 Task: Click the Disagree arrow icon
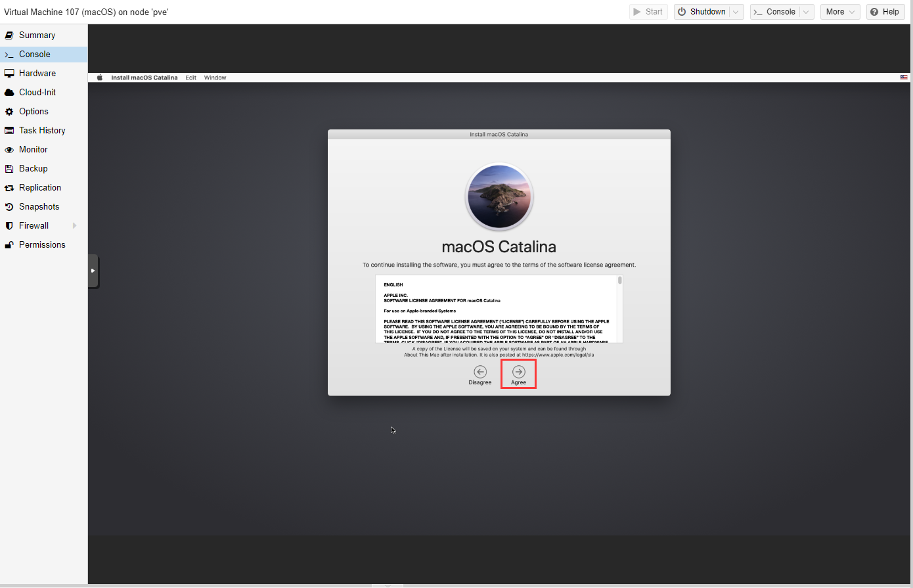pos(480,372)
